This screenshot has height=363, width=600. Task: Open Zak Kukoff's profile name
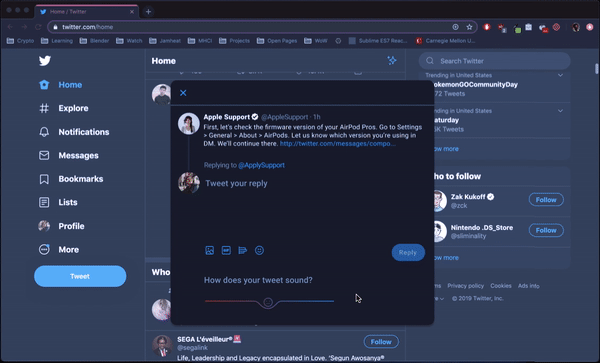468,197
